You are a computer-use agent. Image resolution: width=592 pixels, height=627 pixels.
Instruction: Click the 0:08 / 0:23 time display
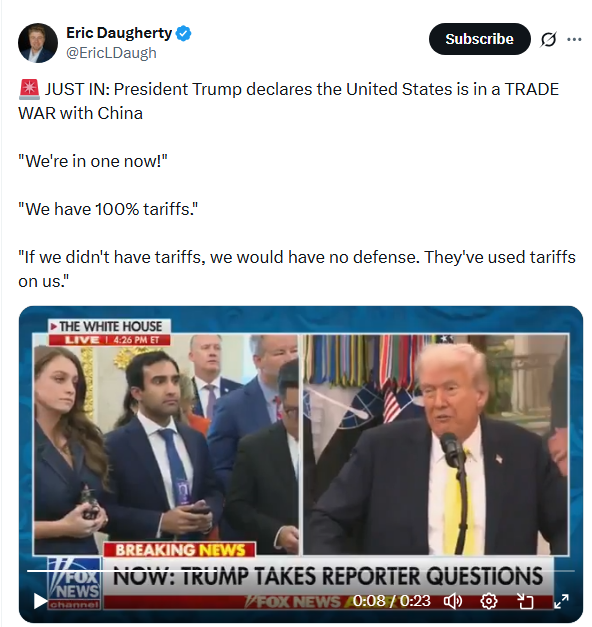(392, 601)
